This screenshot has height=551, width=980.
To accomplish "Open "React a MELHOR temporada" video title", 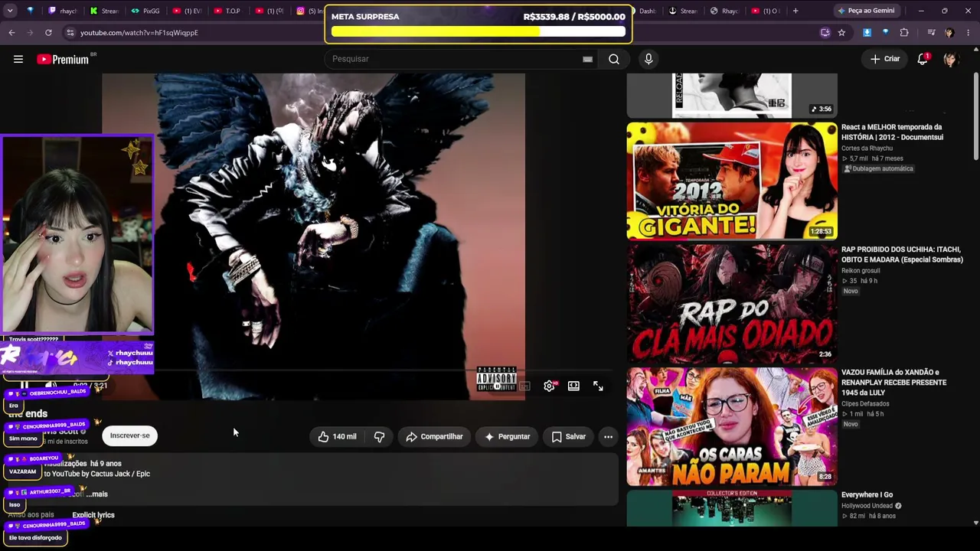I will [x=892, y=132].
